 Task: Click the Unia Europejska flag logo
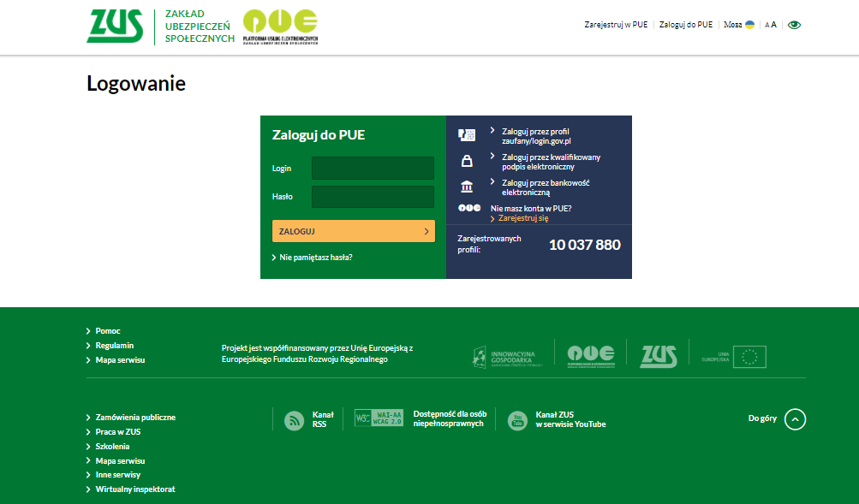[734, 357]
